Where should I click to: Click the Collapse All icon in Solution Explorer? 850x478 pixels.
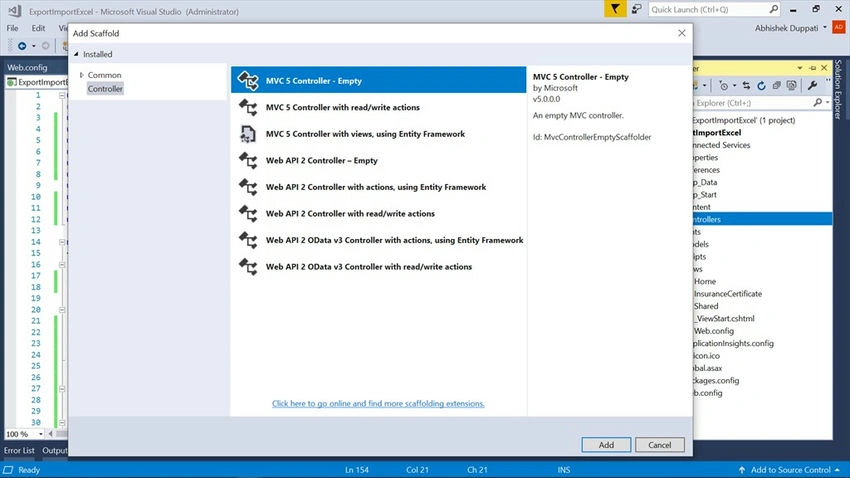(776, 86)
